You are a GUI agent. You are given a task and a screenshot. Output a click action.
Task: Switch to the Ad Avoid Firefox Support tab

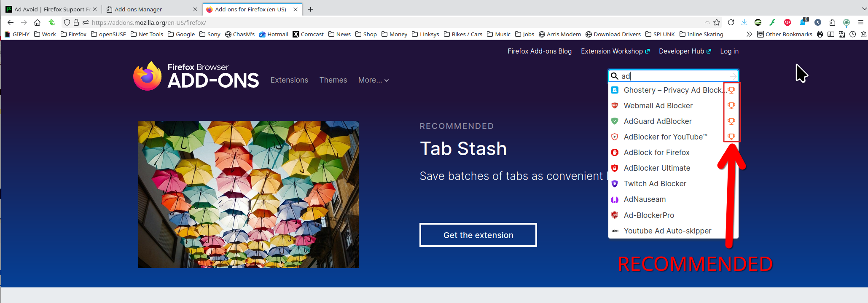tap(51, 9)
